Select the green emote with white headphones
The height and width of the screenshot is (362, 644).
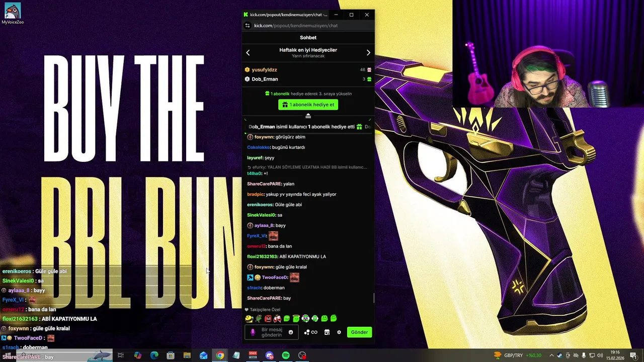[314, 318]
